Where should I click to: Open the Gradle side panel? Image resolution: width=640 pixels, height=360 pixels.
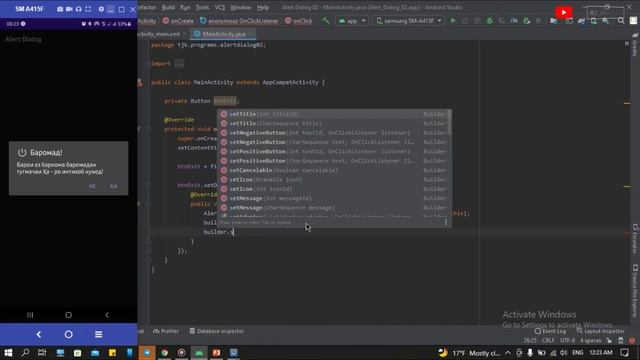click(635, 46)
